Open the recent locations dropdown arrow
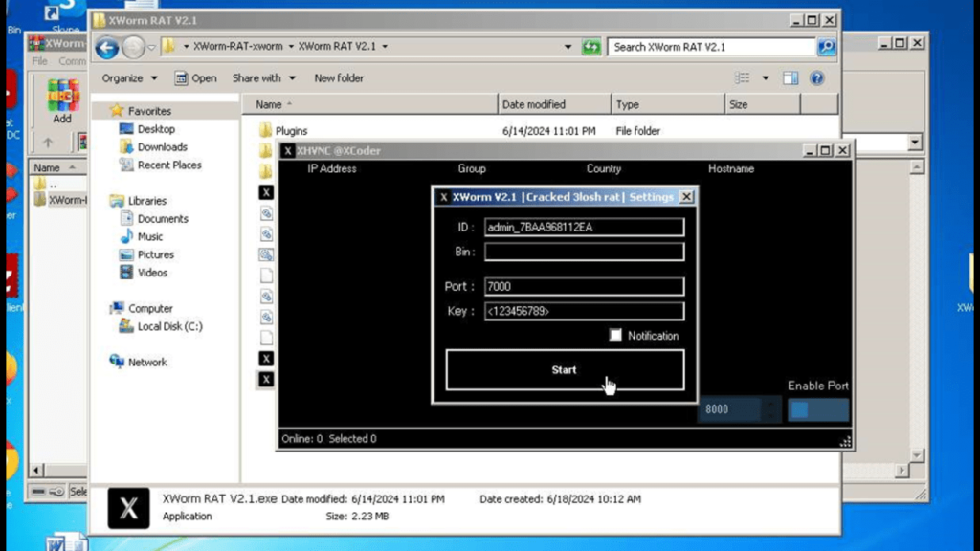The width and height of the screenshot is (980, 551). pos(151,48)
